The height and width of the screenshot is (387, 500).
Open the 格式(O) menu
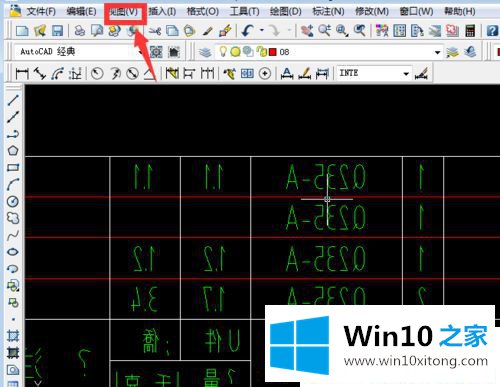203,11
